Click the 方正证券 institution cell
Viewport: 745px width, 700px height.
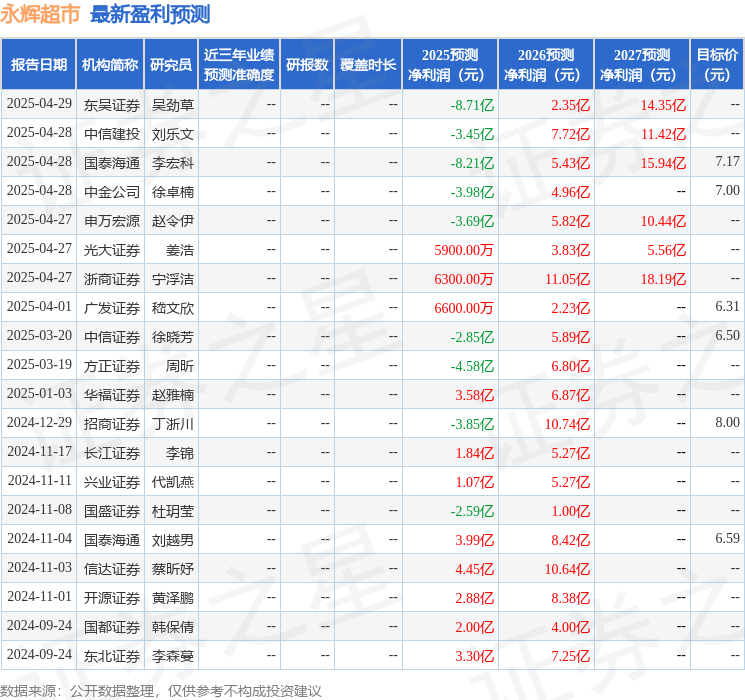112,366
